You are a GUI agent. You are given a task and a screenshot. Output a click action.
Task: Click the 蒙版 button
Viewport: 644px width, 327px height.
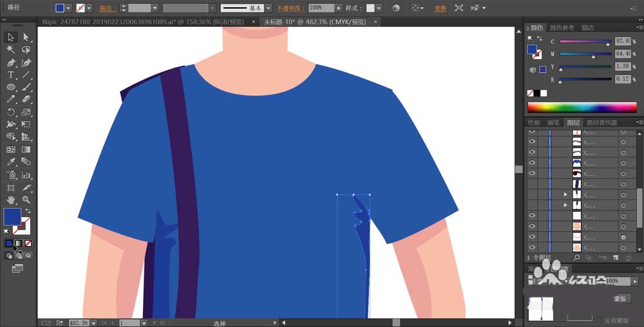[620, 299]
